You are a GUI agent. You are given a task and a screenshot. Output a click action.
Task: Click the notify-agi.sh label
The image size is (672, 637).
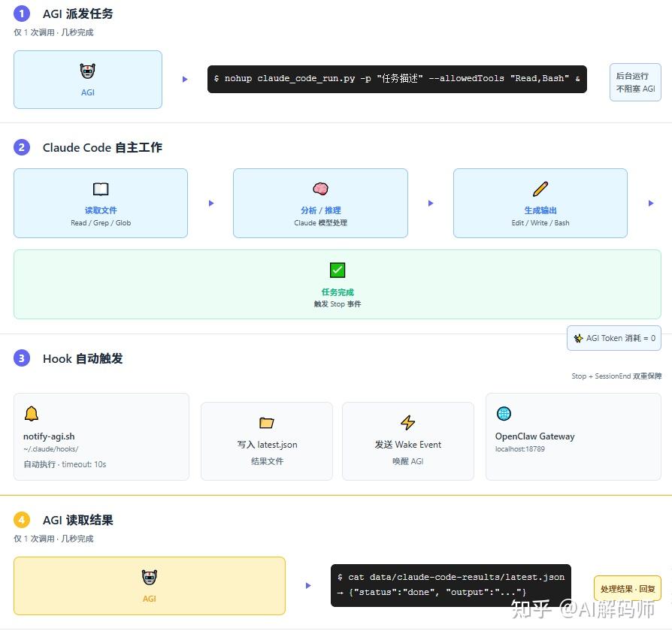click(x=49, y=436)
